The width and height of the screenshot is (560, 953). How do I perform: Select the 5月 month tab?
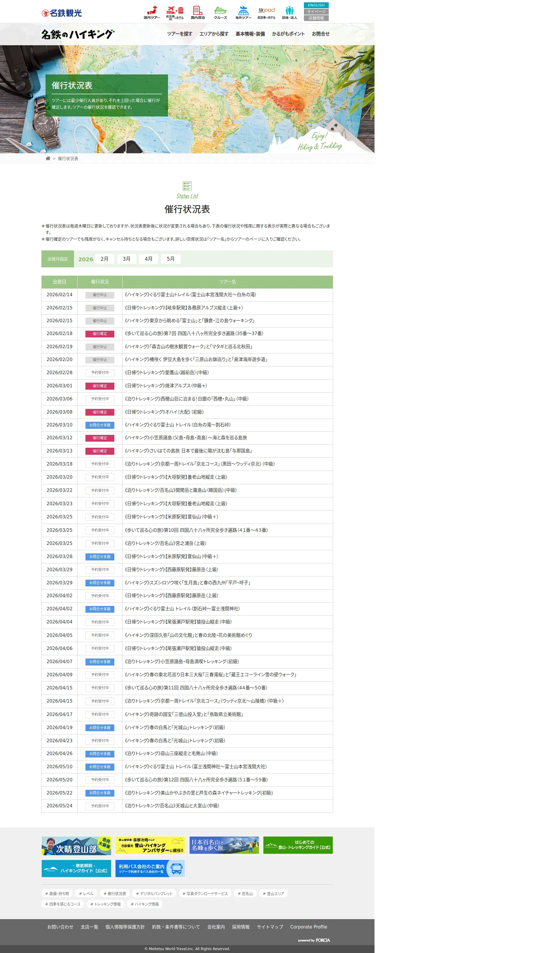[170, 259]
